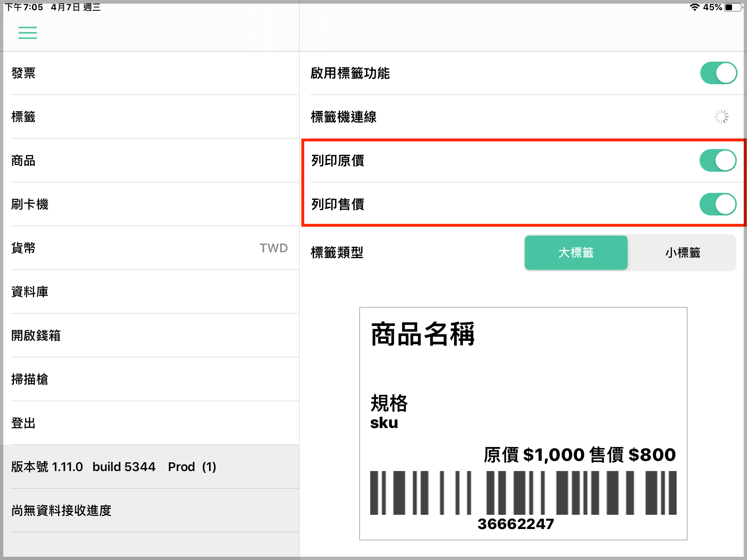Open the 掃描槍 scanner settings
The image size is (747, 560).
[151, 379]
